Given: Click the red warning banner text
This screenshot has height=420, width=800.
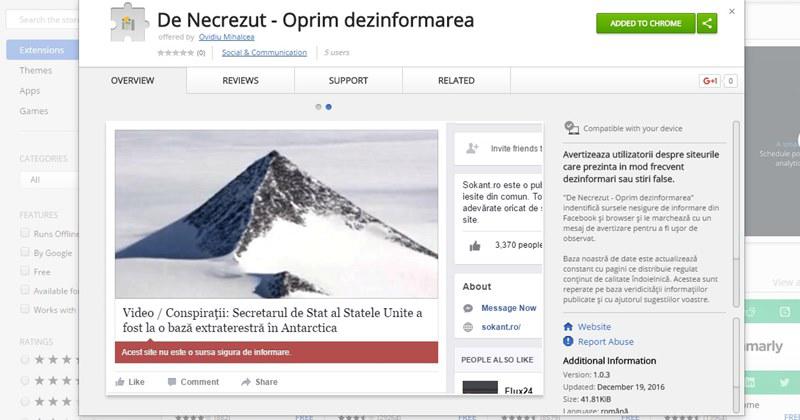Looking at the screenshot, I should click(x=206, y=352).
